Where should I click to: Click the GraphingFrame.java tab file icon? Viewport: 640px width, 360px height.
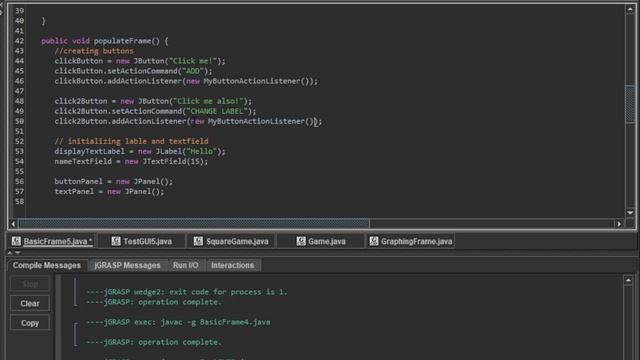pos(374,241)
